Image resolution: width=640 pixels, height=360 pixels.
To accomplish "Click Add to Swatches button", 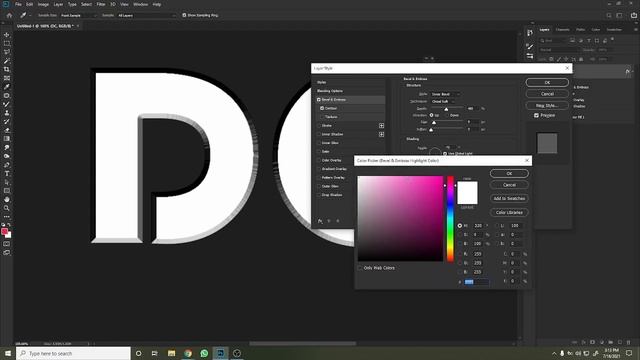I will 509,198.
